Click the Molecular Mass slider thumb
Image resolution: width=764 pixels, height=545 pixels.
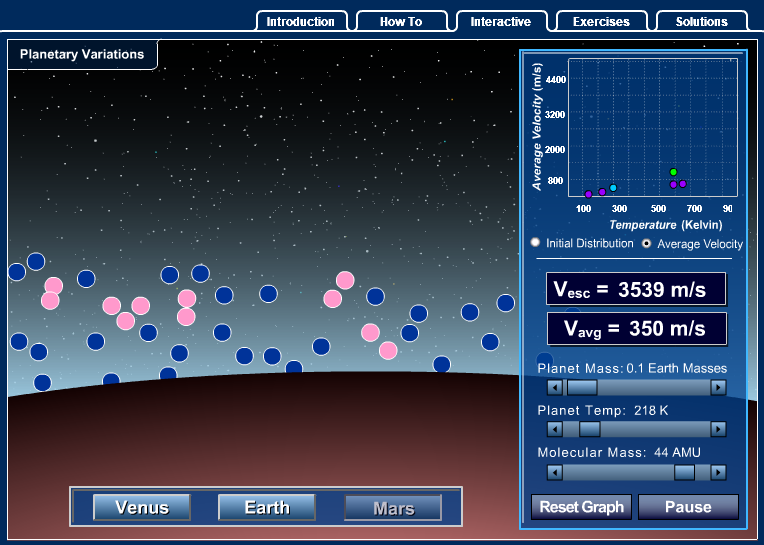(x=685, y=472)
